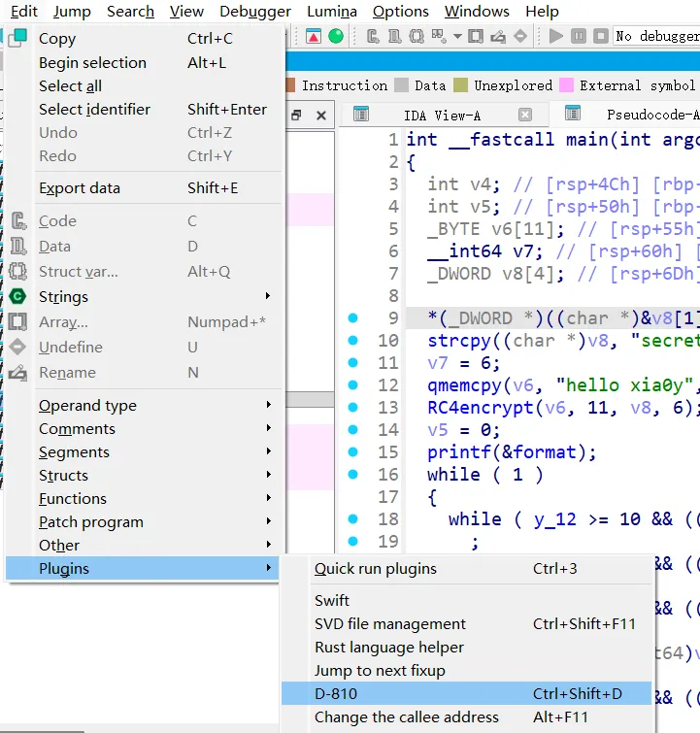
Task: Expand the Segments submenu
Action: coord(142,452)
